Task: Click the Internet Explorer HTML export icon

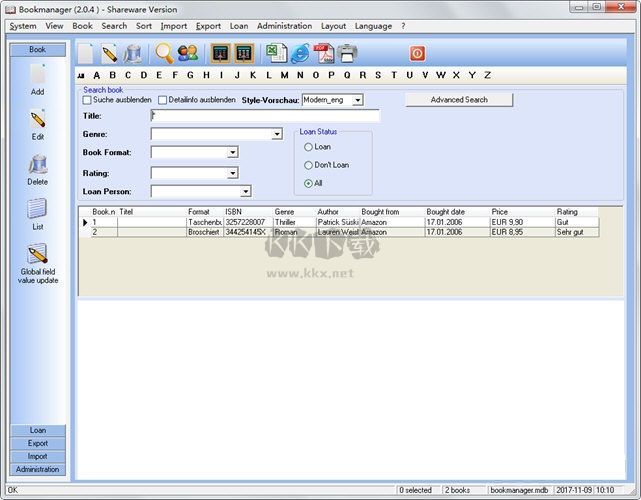Action: pyautogui.click(x=300, y=53)
